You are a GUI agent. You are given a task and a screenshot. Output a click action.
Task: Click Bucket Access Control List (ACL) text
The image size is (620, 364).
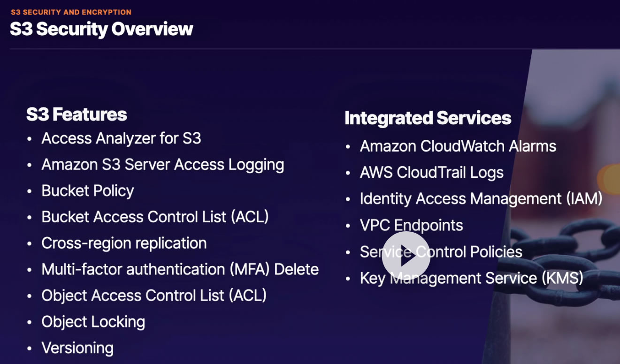click(155, 217)
